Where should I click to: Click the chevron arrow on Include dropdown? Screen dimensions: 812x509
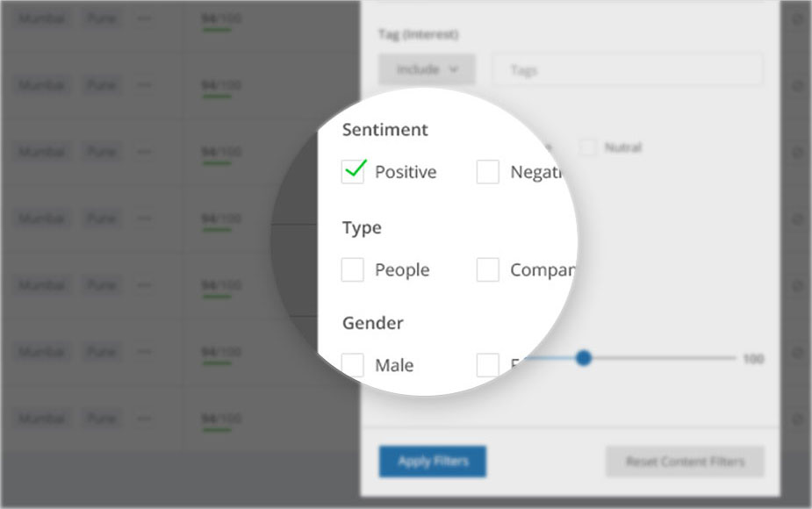coord(454,68)
